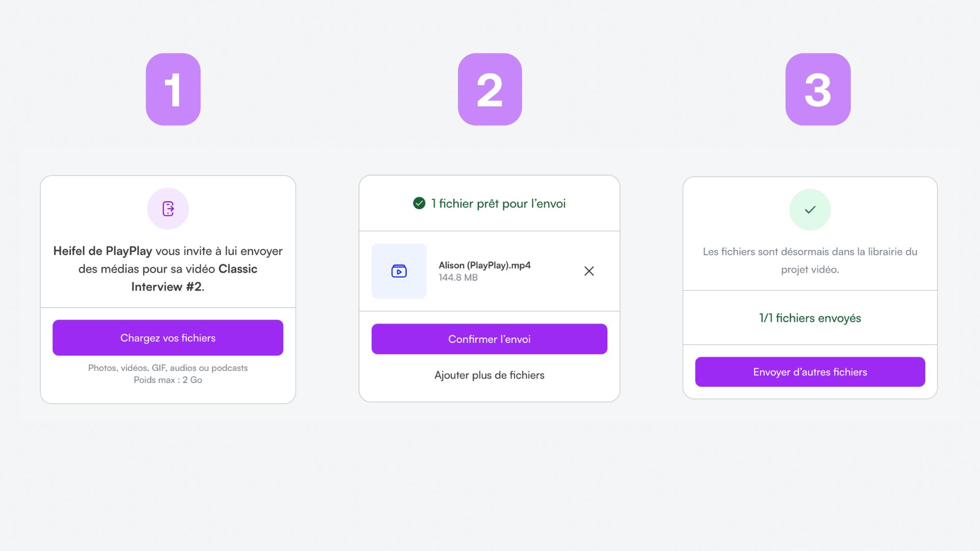Click the purple step 3 number badge
Viewport: 980px width, 551px height.
(818, 89)
